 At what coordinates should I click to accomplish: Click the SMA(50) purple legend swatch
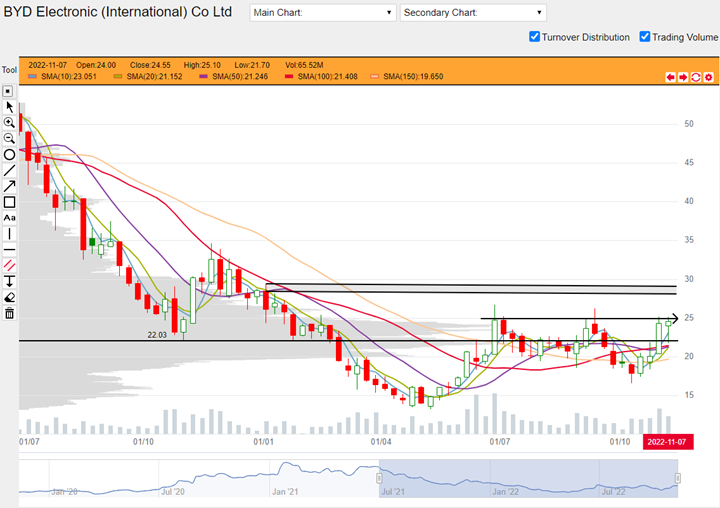203,77
